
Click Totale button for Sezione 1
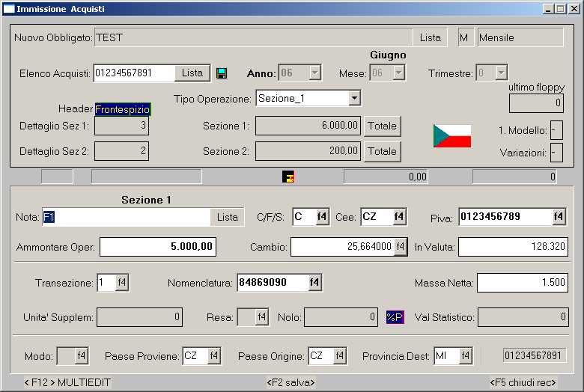click(x=382, y=126)
